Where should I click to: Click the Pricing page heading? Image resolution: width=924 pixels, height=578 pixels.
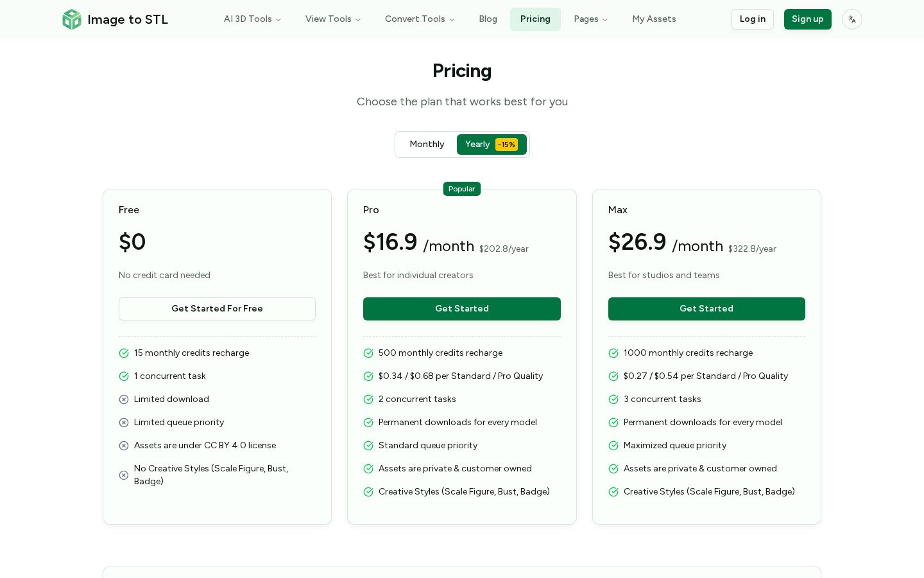coord(462,71)
